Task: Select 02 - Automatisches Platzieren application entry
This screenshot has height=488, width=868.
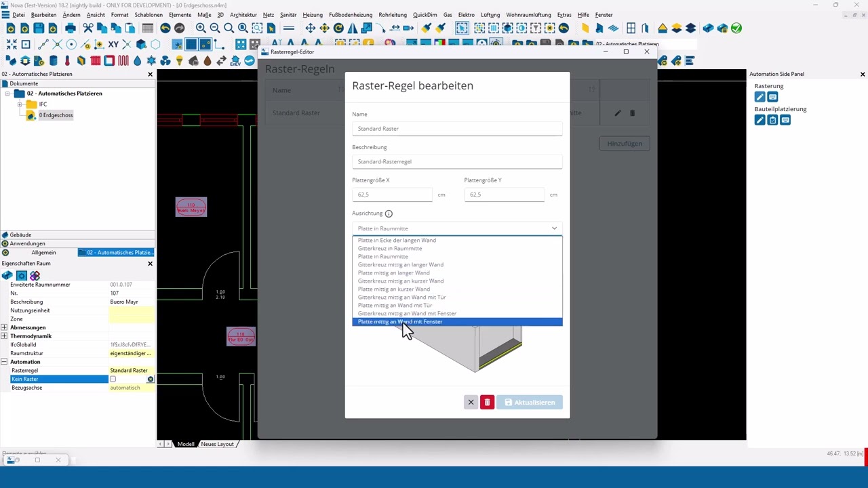Action: (x=117, y=253)
